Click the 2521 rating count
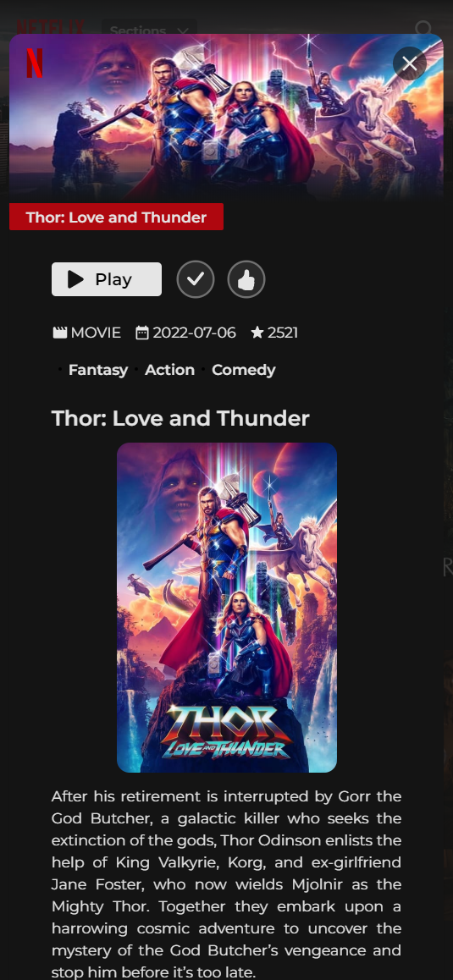Viewport: 453px width, 980px height. coord(283,333)
